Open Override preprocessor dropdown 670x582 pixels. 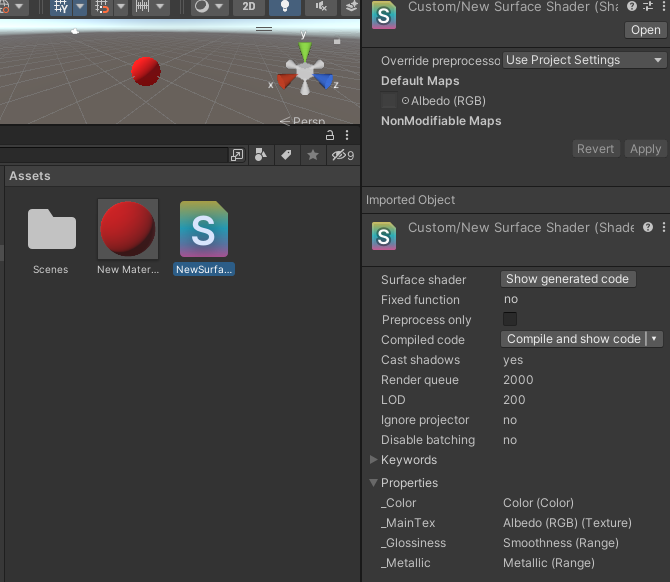pos(584,60)
